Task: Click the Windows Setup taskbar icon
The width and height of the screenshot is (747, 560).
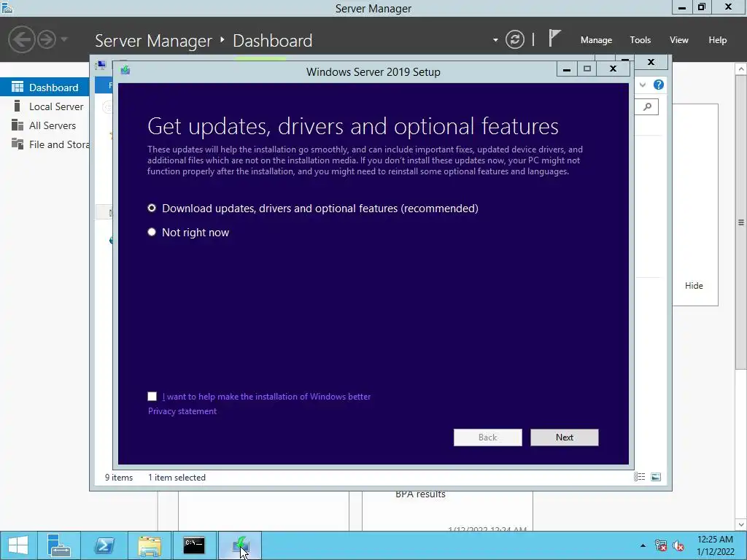Action: pyautogui.click(x=240, y=545)
